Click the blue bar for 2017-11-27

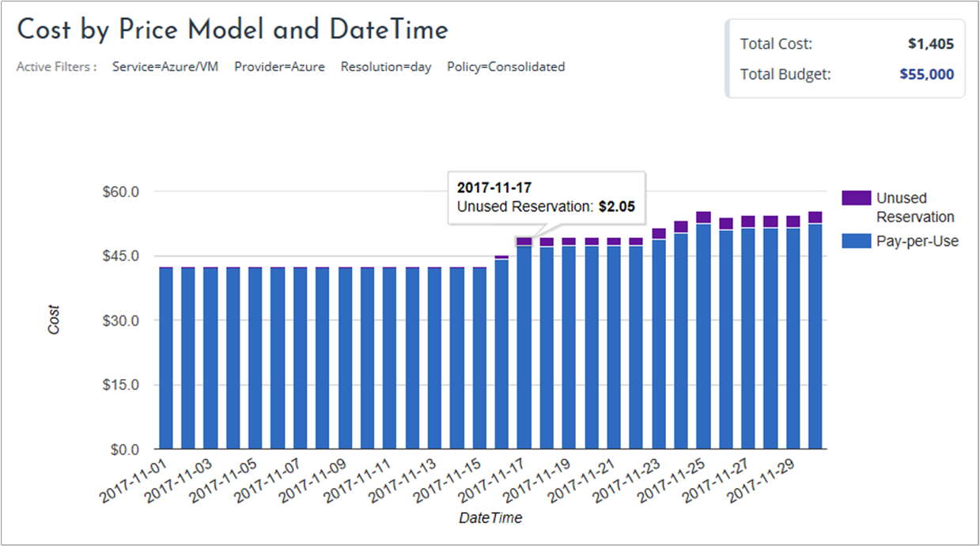click(x=749, y=340)
